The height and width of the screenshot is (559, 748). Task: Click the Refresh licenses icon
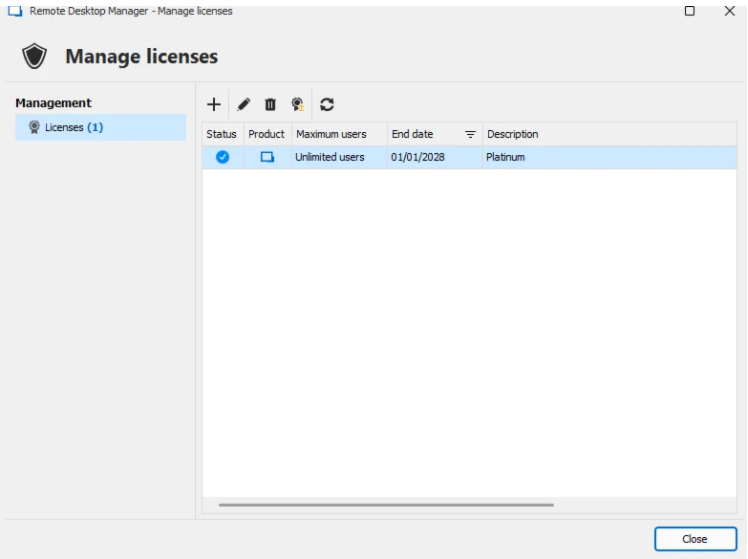[x=327, y=104]
